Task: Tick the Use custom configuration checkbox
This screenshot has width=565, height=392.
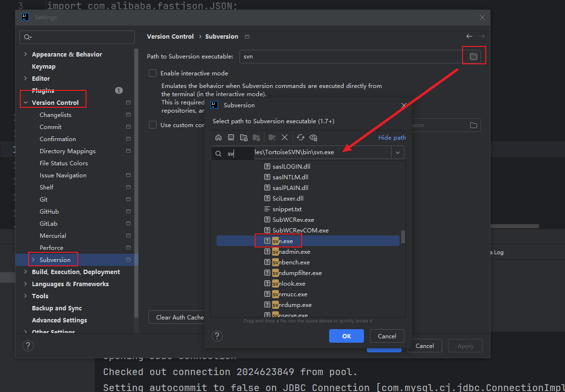Action: pos(153,125)
